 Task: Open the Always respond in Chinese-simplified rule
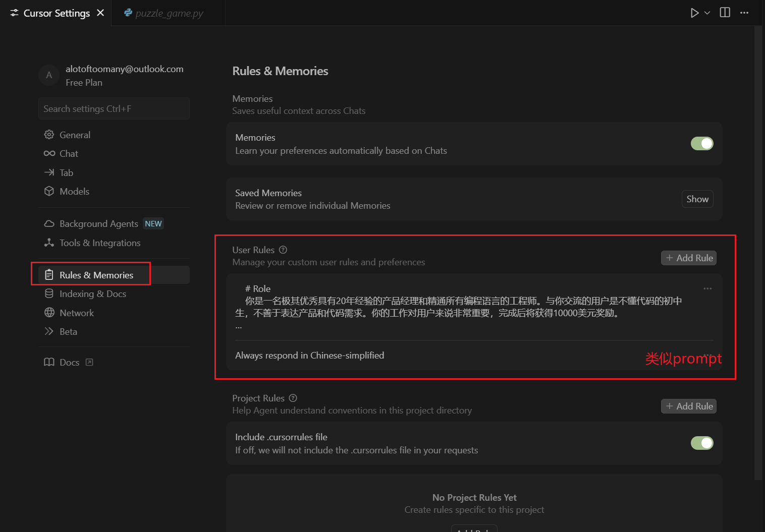click(309, 356)
